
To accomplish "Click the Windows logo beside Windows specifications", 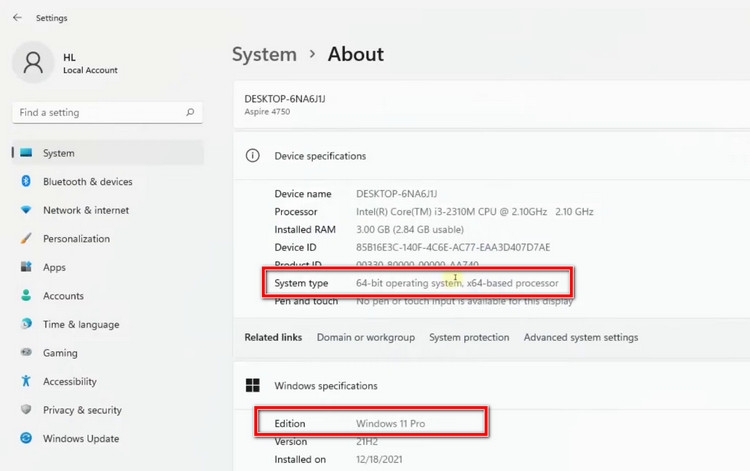I will (253, 385).
